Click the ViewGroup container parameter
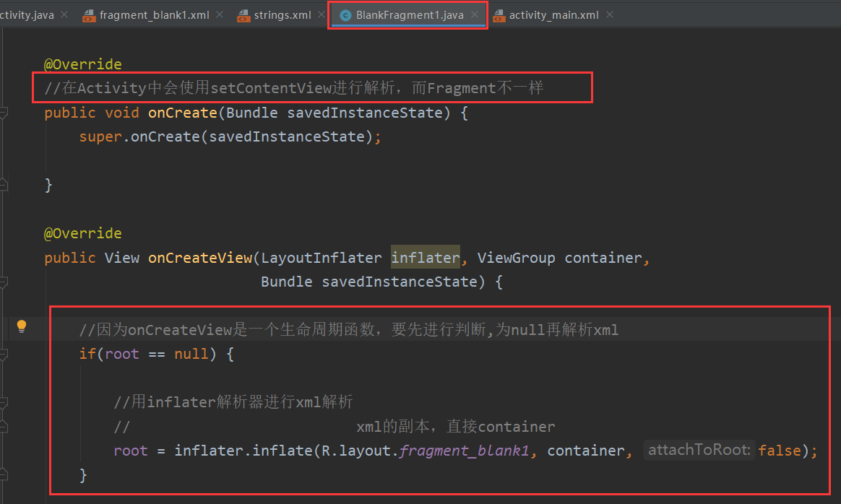Screen dimensions: 841x504 click(559, 258)
